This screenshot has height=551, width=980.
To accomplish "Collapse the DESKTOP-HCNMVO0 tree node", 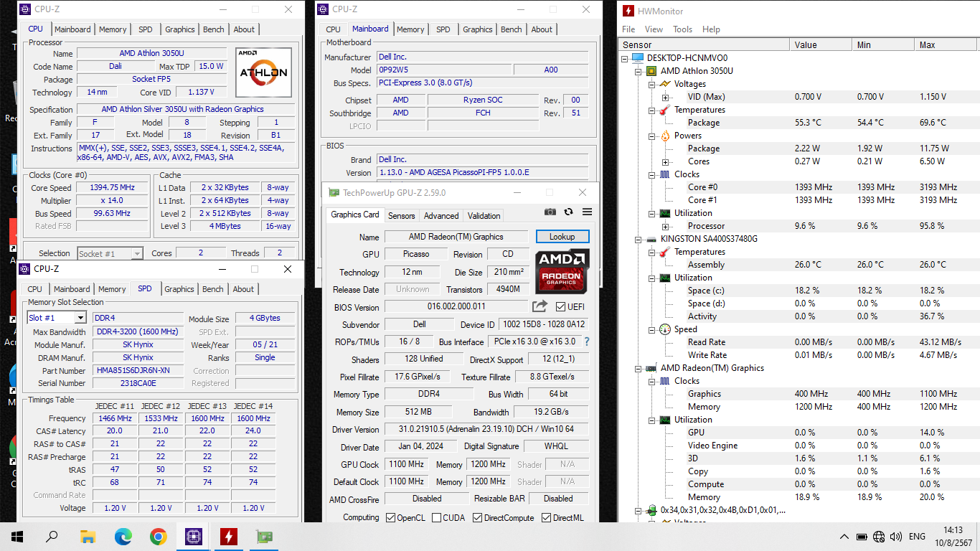I will point(624,58).
